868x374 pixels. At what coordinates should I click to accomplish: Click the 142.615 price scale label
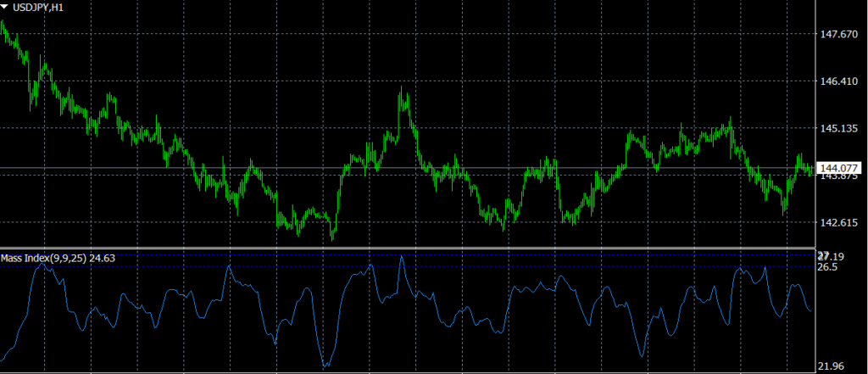click(839, 223)
